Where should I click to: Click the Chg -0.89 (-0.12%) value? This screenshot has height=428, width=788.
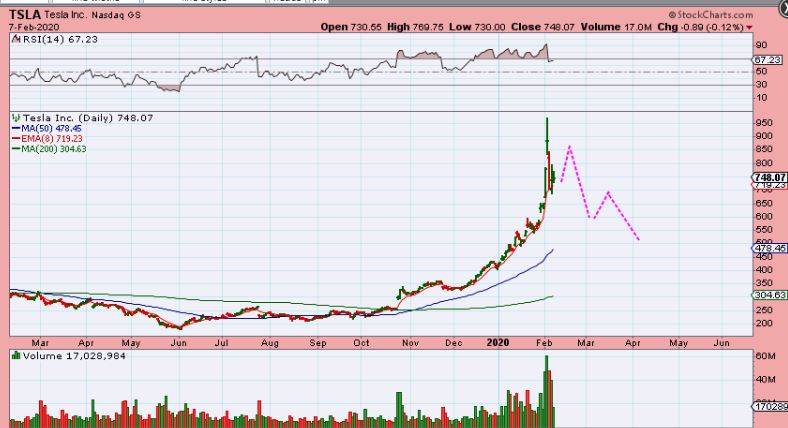tap(700, 27)
